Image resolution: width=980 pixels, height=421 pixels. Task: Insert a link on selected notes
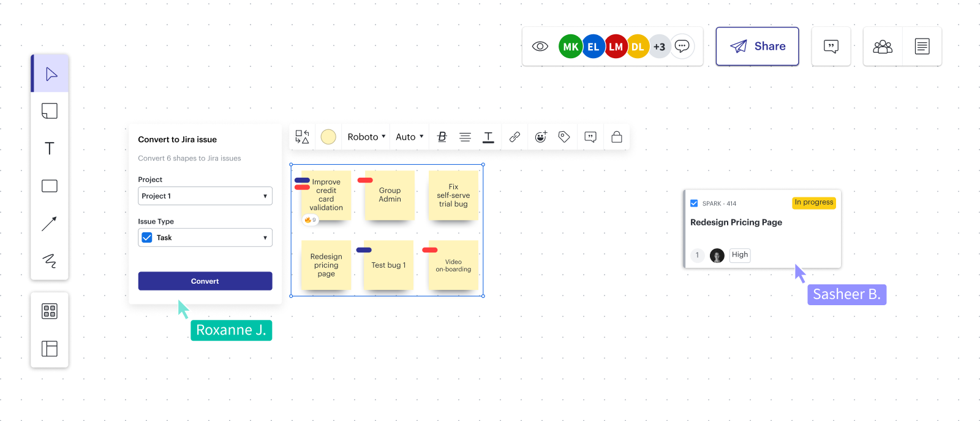click(x=514, y=137)
